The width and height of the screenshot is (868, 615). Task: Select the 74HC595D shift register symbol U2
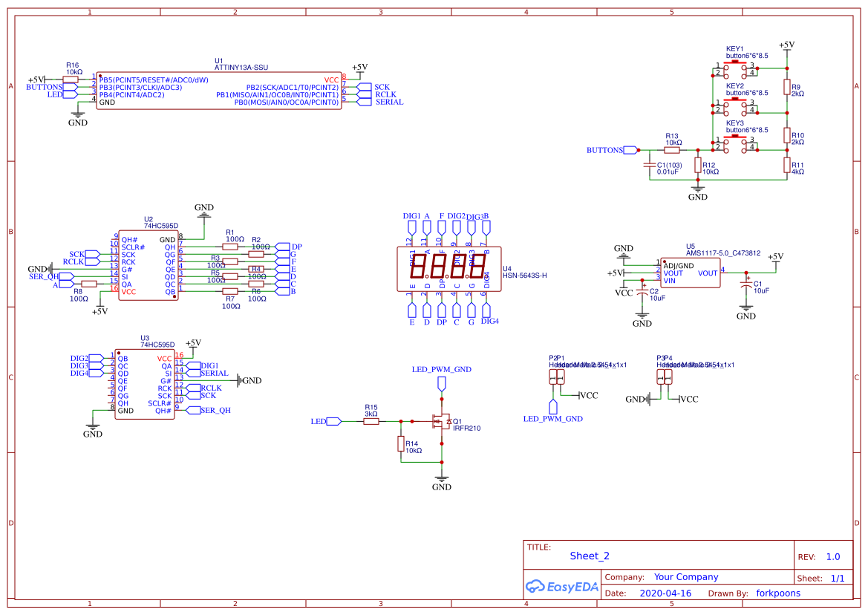pyautogui.click(x=149, y=264)
